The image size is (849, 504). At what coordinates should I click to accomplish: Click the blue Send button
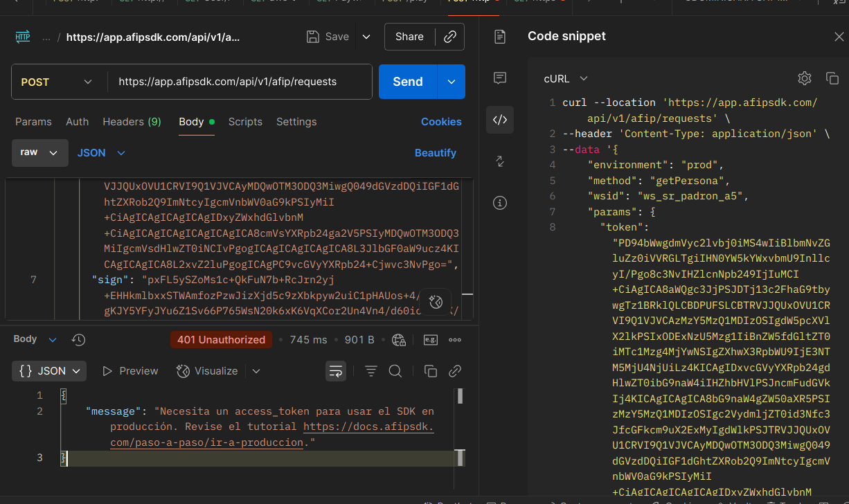pos(407,82)
